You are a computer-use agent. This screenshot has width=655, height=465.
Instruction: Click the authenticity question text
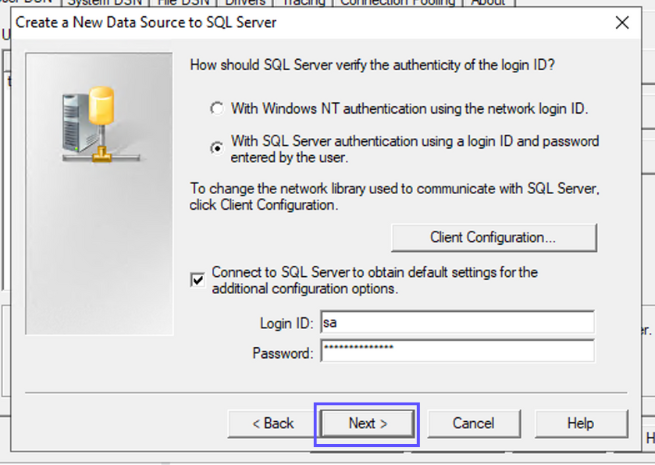pyautogui.click(x=372, y=65)
